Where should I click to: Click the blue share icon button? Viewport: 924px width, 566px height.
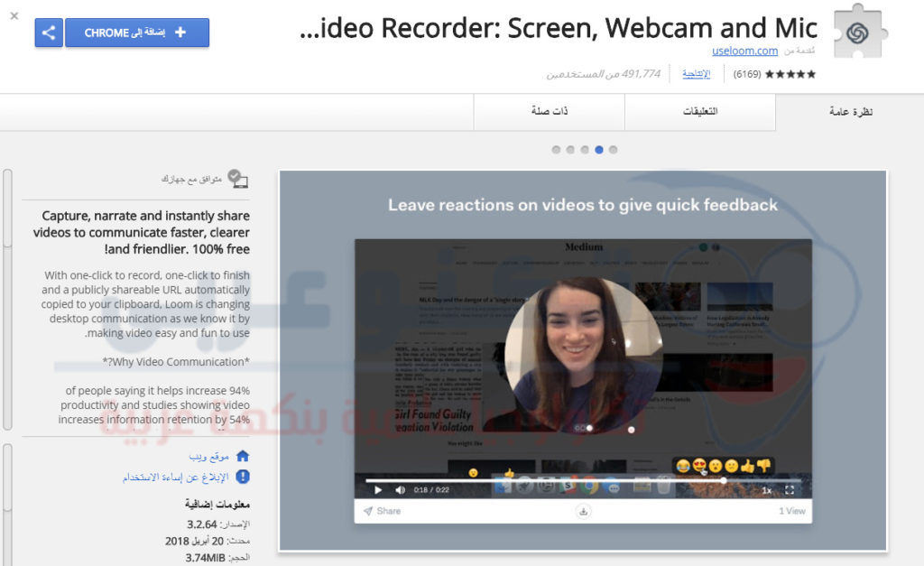tap(49, 32)
